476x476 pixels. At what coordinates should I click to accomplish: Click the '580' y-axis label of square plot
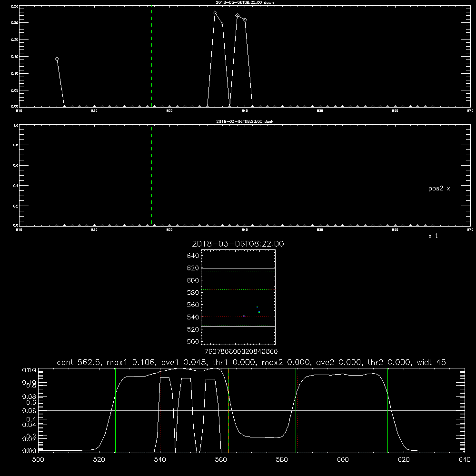coord(193,293)
